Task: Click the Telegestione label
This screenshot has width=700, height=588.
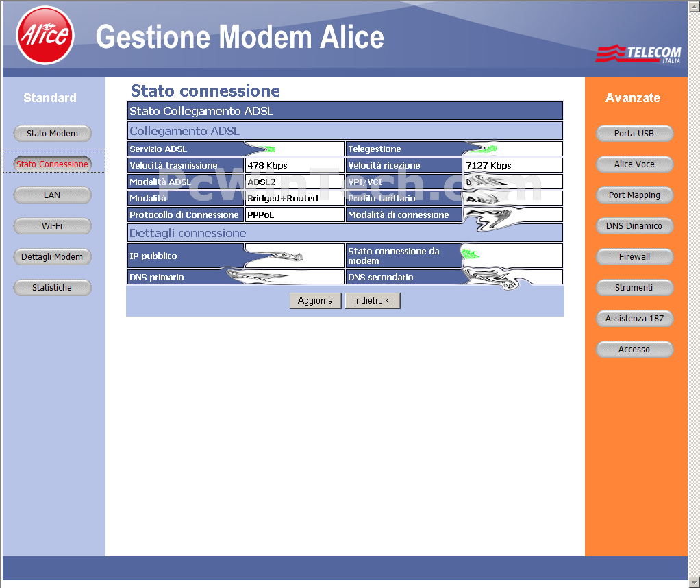Action: pos(374,149)
